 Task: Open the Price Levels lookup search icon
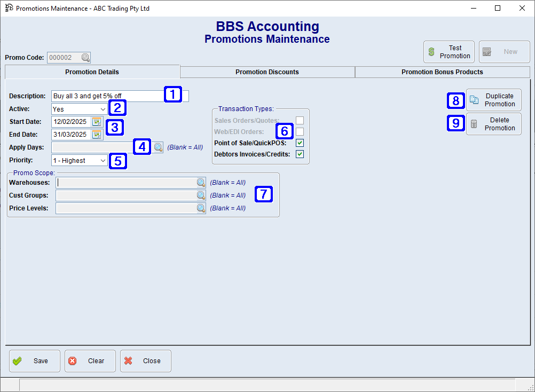coord(201,208)
